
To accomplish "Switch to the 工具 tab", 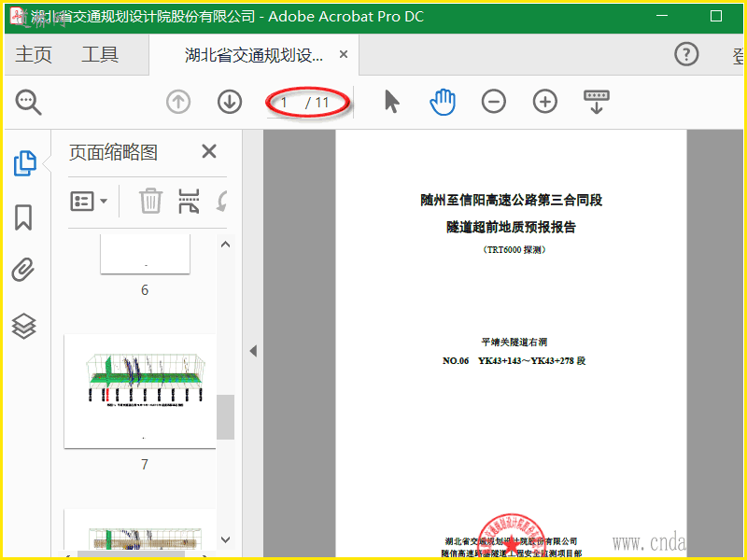I will (100, 54).
